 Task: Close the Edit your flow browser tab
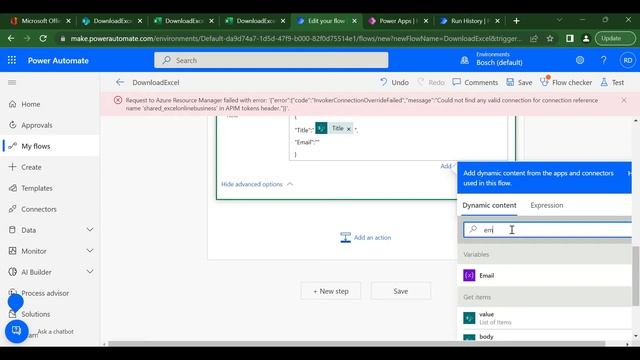354,21
